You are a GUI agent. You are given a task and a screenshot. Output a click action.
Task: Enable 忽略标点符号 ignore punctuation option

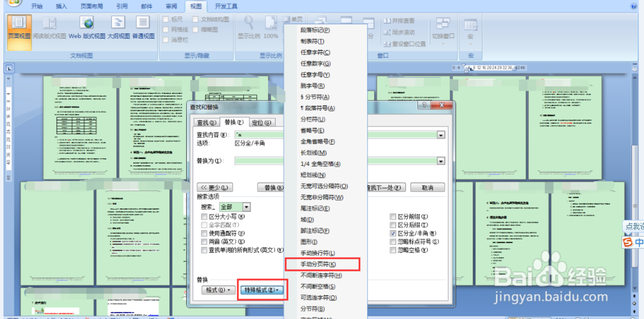pyautogui.click(x=393, y=242)
